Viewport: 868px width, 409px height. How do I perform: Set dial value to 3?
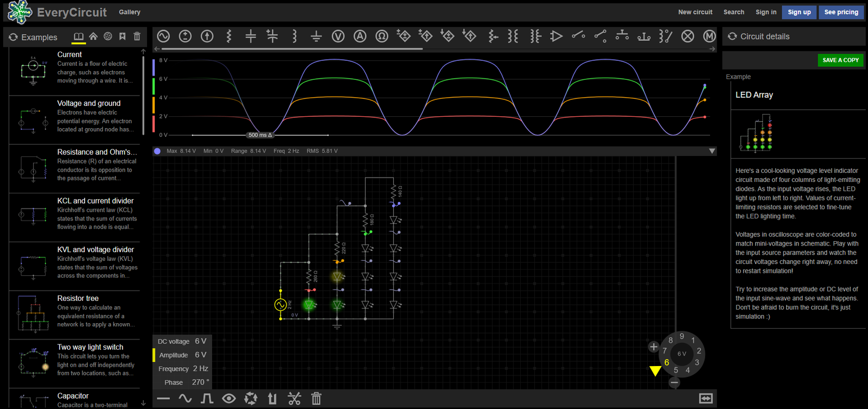[697, 362]
